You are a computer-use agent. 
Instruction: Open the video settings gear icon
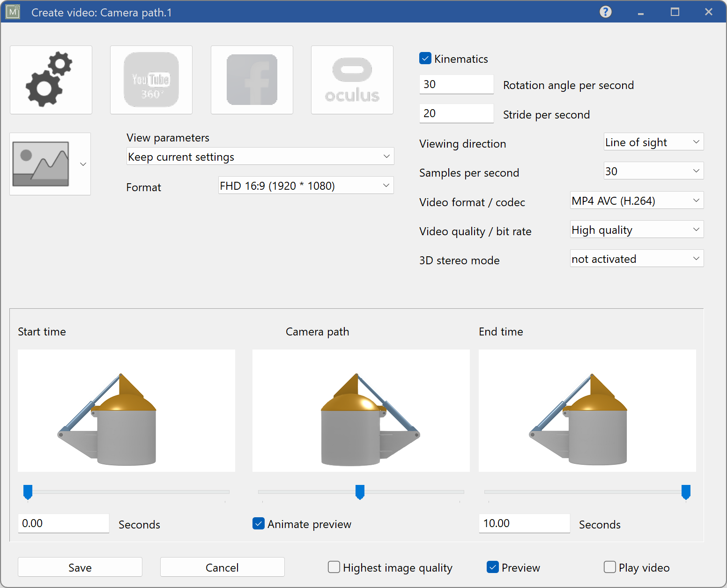pyautogui.click(x=51, y=80)
